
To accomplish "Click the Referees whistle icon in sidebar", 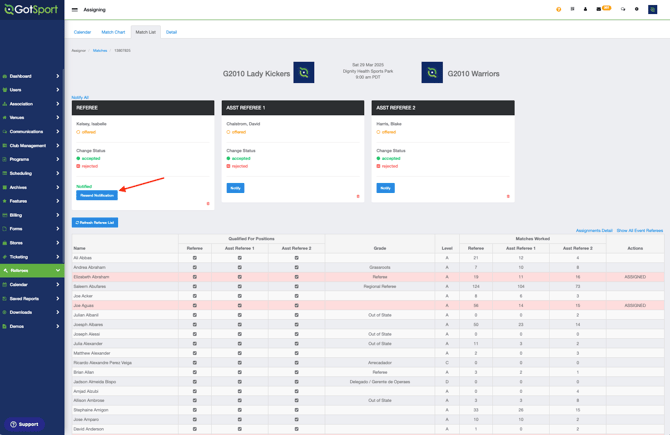I will 6,270.
